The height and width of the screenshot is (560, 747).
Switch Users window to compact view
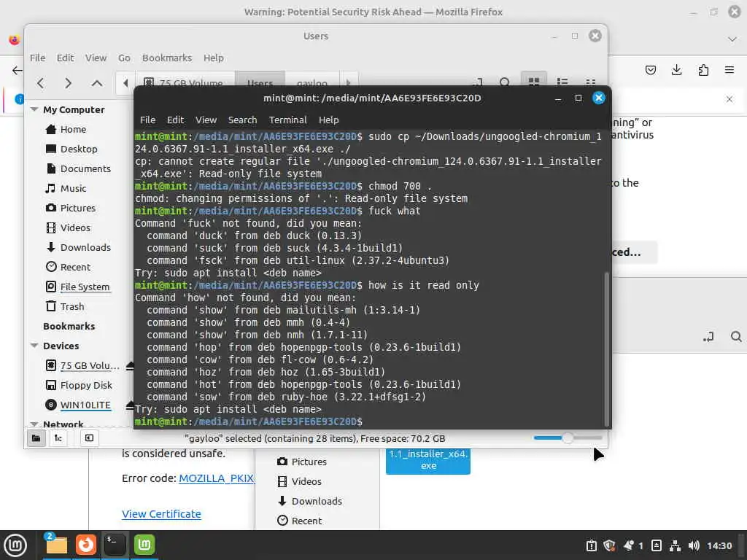pos(591,82)
